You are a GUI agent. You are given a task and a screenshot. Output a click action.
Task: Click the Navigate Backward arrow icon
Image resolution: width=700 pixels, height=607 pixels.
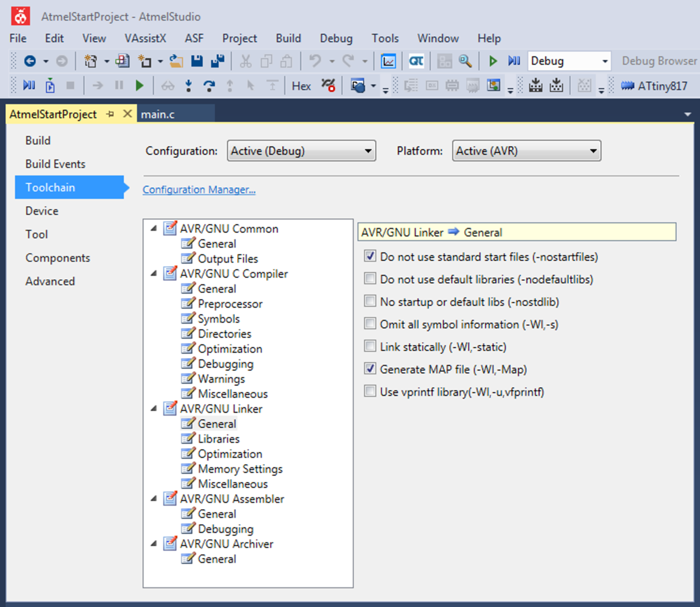click(30, 61)
